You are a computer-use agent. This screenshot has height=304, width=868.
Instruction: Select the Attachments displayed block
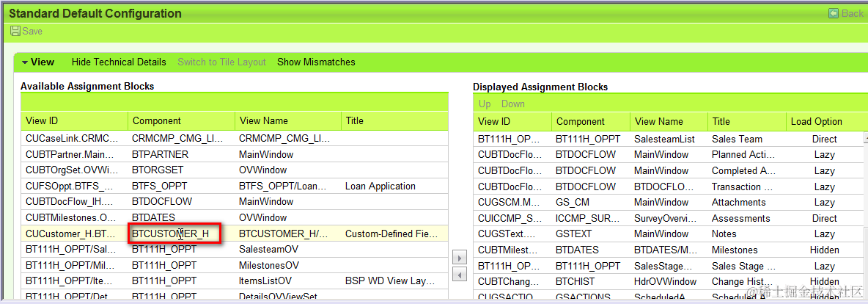pyautogui.click(x=746, y=202)
